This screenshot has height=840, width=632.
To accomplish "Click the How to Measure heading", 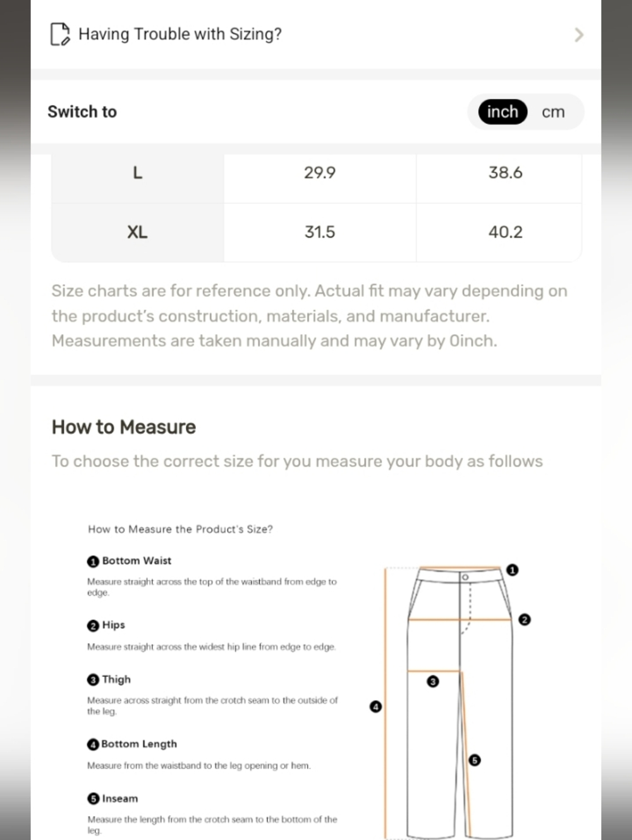I will coord(124,427).
